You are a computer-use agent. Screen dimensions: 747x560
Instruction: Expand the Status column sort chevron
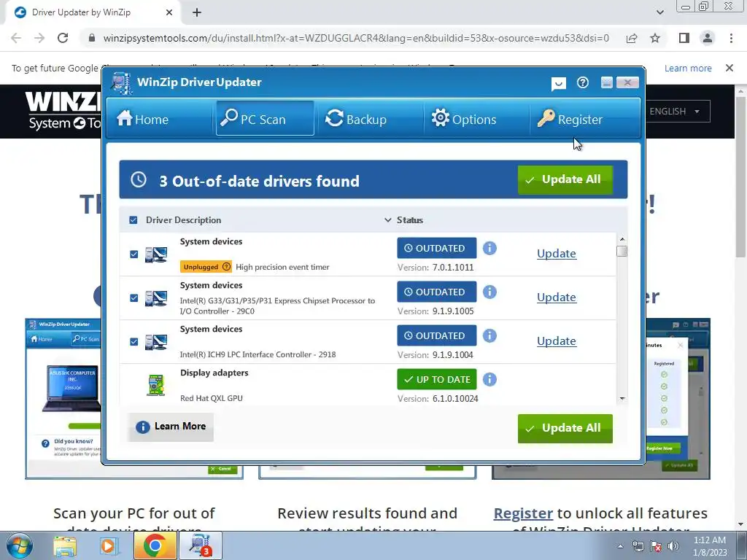point(388,220)
